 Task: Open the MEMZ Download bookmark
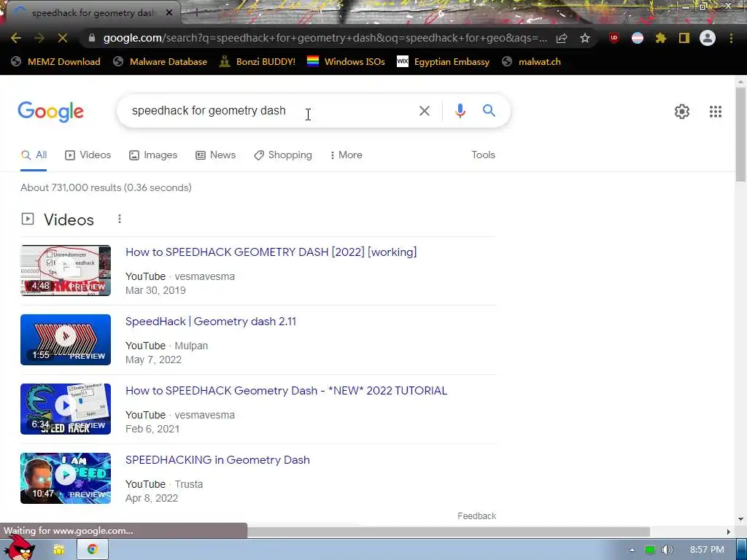coord(55,62)
